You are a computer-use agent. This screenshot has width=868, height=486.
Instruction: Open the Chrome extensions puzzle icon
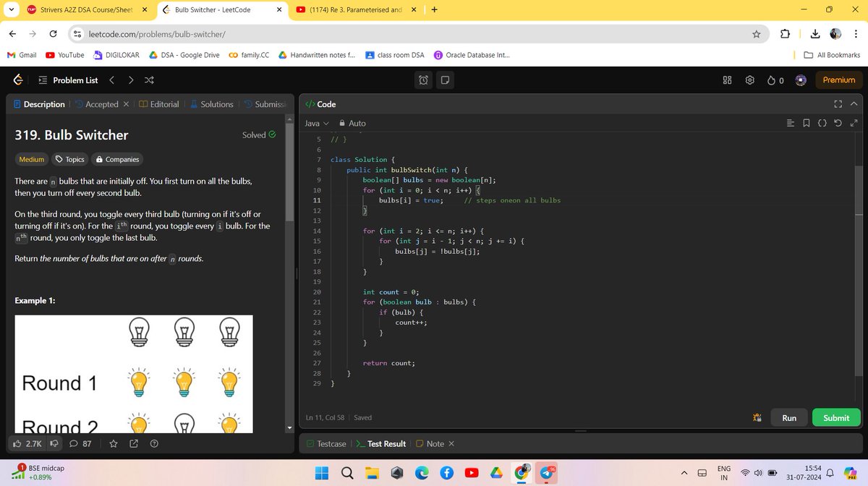(x=786, y=34)
